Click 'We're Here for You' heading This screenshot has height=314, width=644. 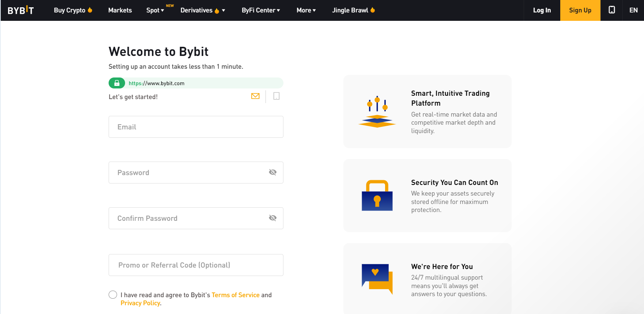point(442,266)
